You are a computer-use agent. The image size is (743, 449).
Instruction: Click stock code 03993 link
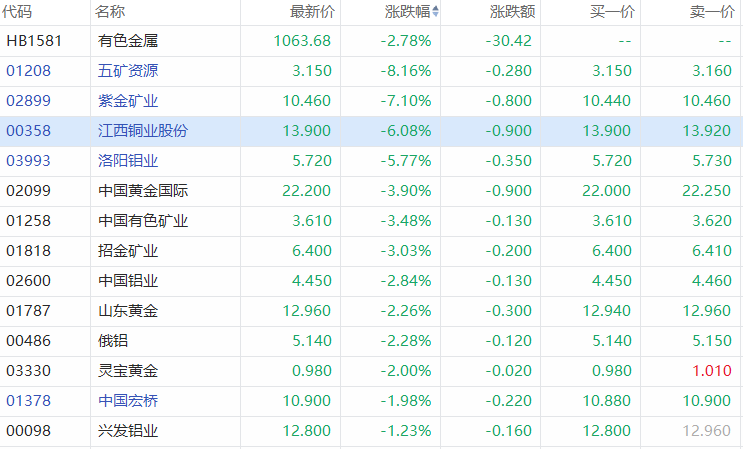pos(28,161)
